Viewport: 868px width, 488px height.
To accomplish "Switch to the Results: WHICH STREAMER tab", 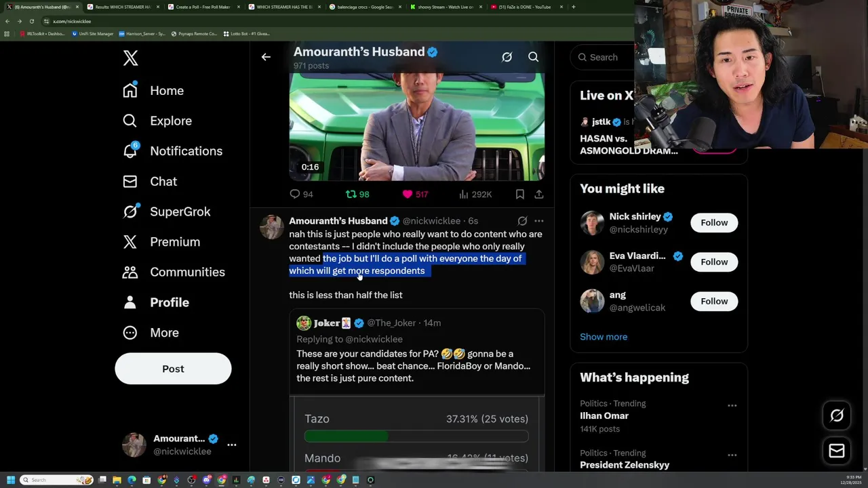I will pos(122,7).
